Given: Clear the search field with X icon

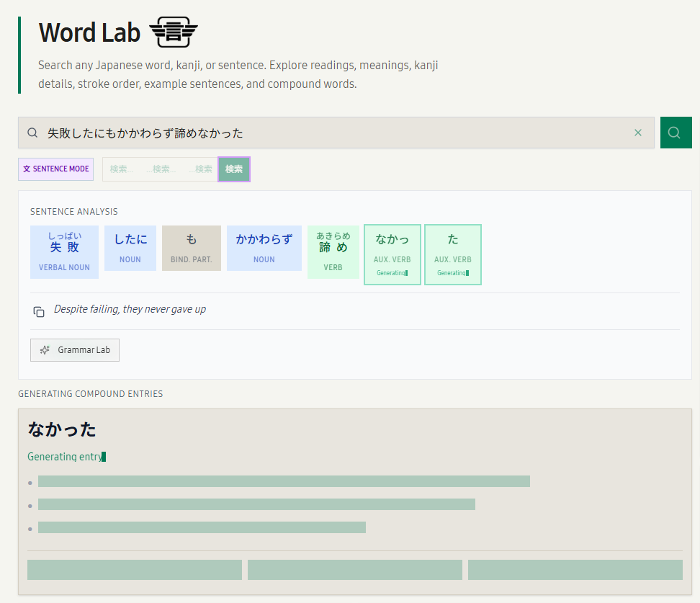Looking at the screenshot, I should pos(638,133).
